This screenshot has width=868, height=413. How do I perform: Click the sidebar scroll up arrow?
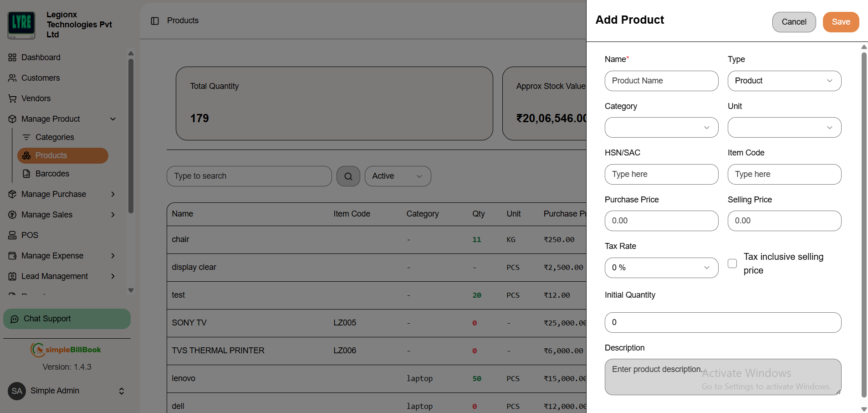point(131,53)
